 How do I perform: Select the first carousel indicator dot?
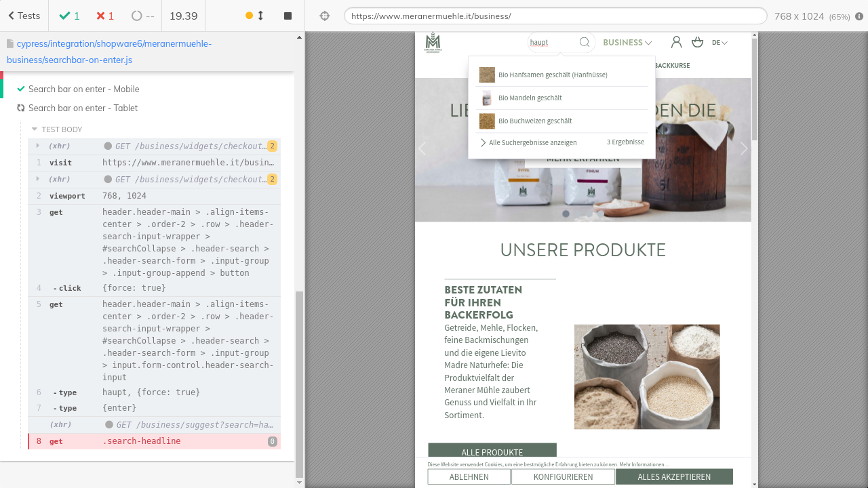[566, 214]
